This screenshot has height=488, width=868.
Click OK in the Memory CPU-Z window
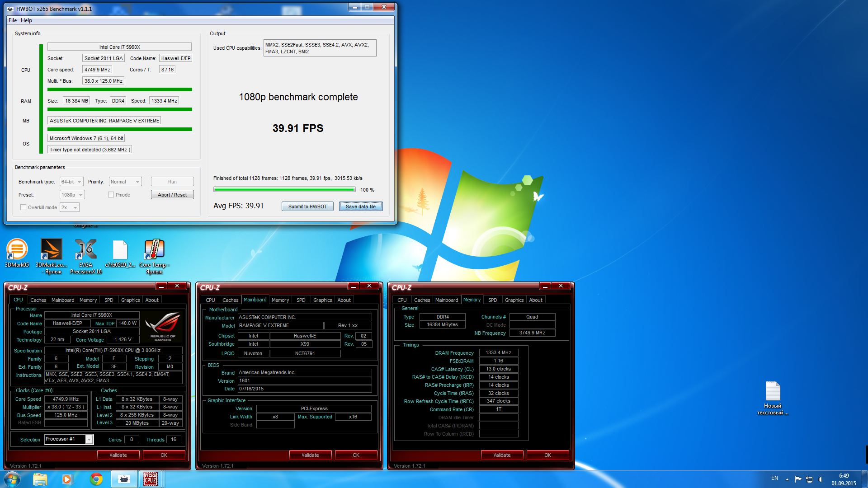coord(547,455)
